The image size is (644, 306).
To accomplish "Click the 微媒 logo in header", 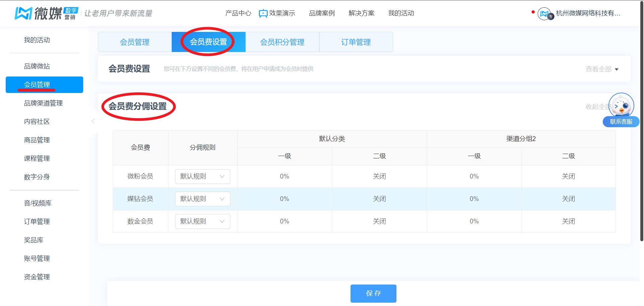I will tap(47, 13).
